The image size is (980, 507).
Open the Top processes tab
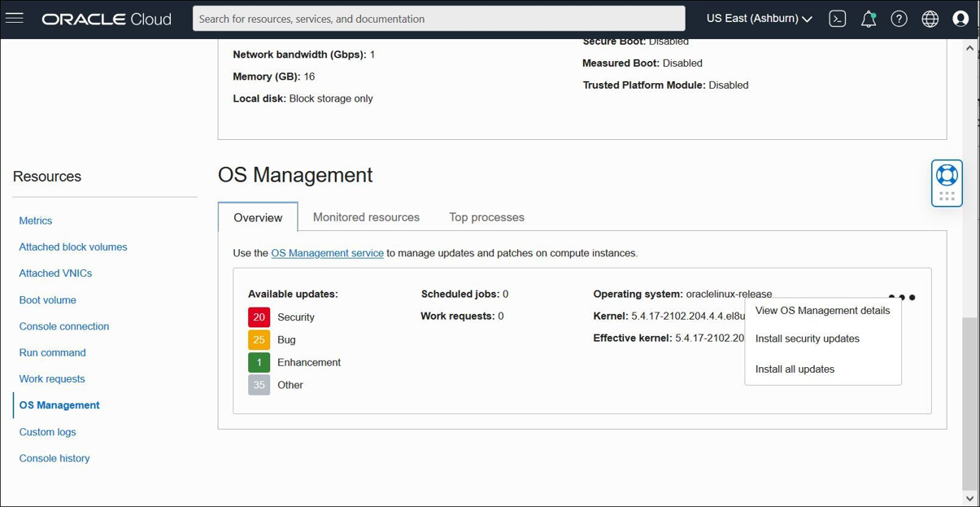pyautogui.click(x=486, y=216)
